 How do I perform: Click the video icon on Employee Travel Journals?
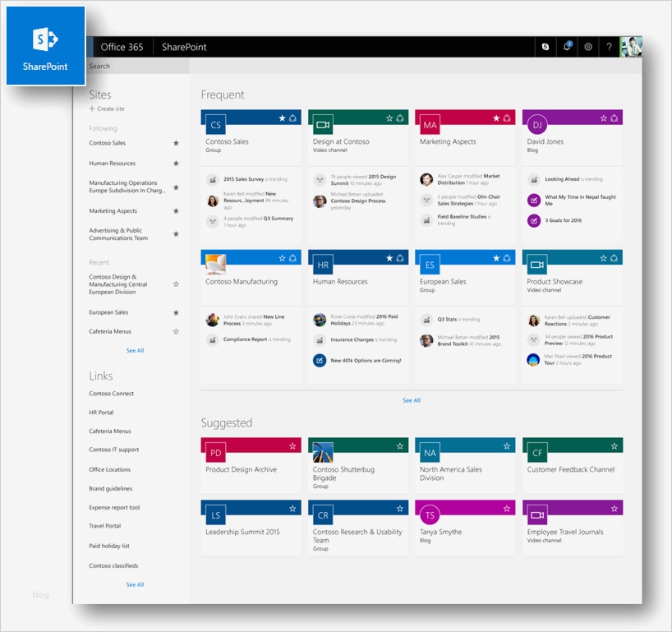(537, 515)
